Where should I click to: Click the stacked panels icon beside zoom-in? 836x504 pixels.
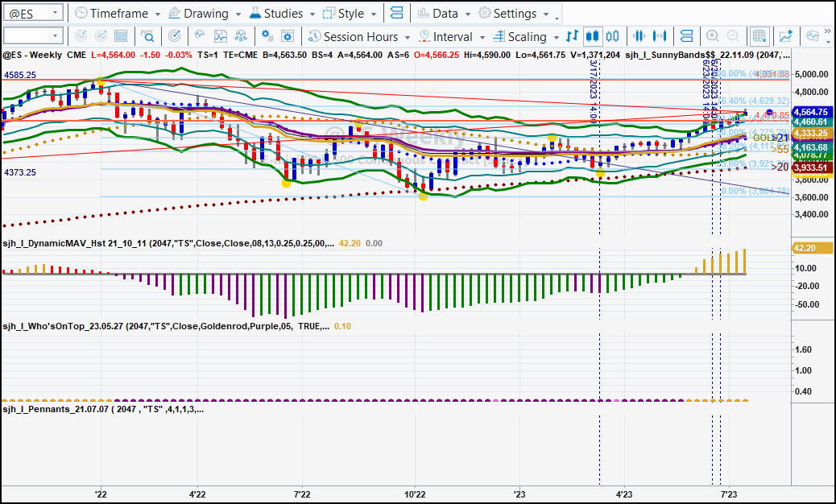[687, 36]
